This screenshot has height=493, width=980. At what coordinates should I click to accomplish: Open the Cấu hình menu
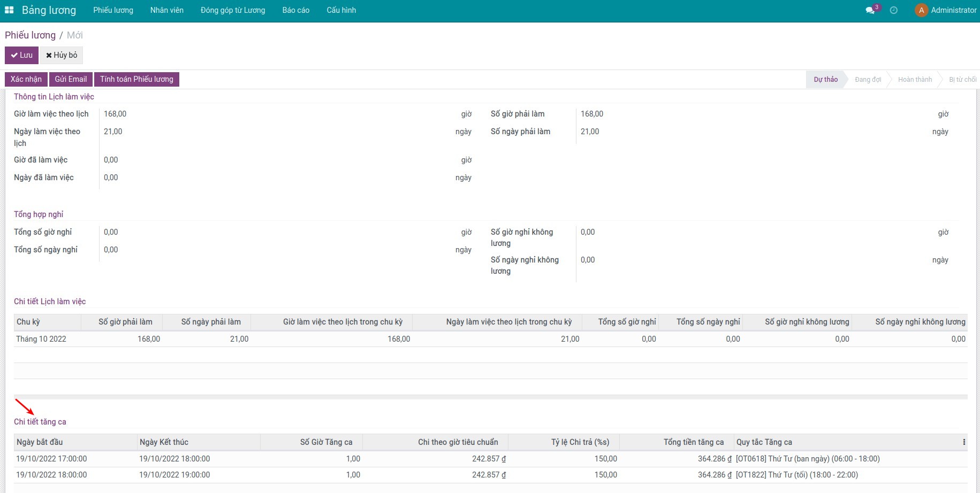click(x=341, y=10)
